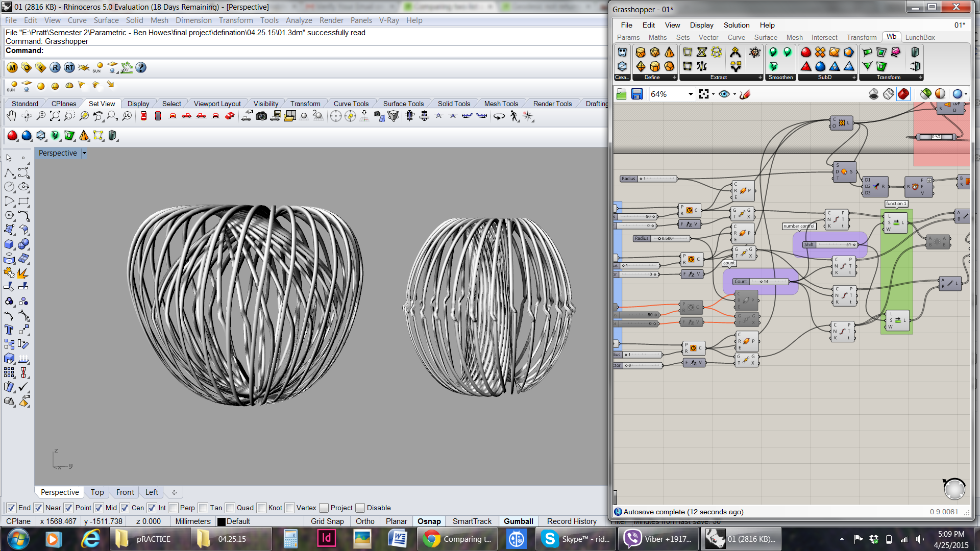Expand the Perspective viewport title menu arrow
The image size is (980, 551).
(x=84, y=153)
